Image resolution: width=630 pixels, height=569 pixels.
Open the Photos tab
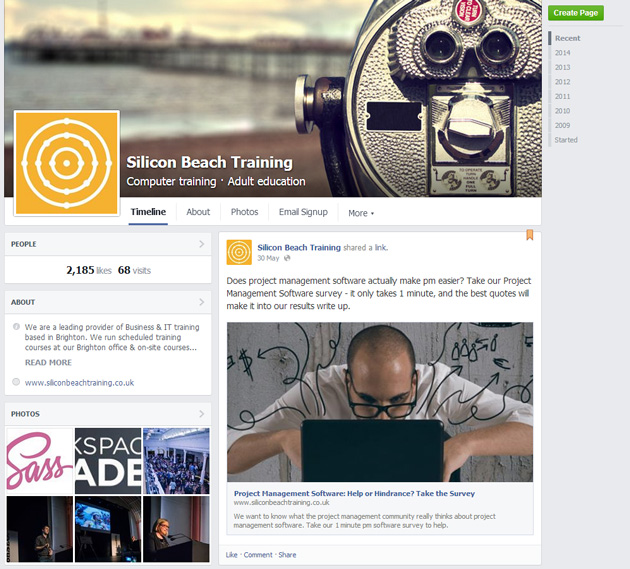244,212
